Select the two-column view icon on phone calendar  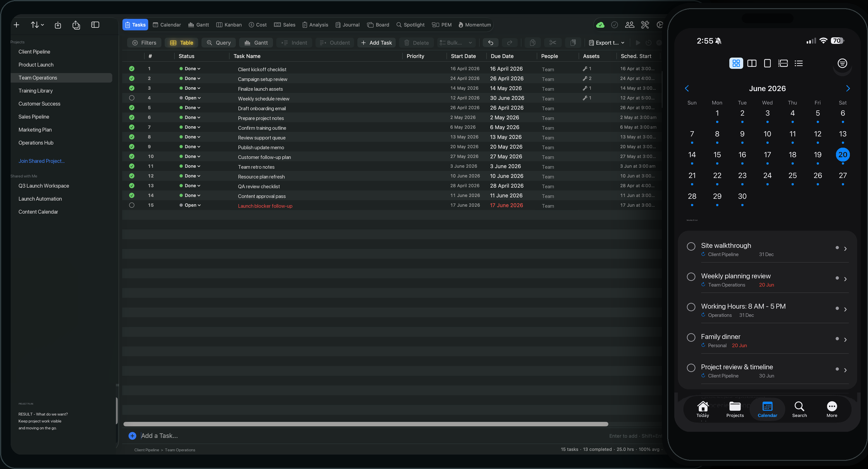[x=752, y=63]
